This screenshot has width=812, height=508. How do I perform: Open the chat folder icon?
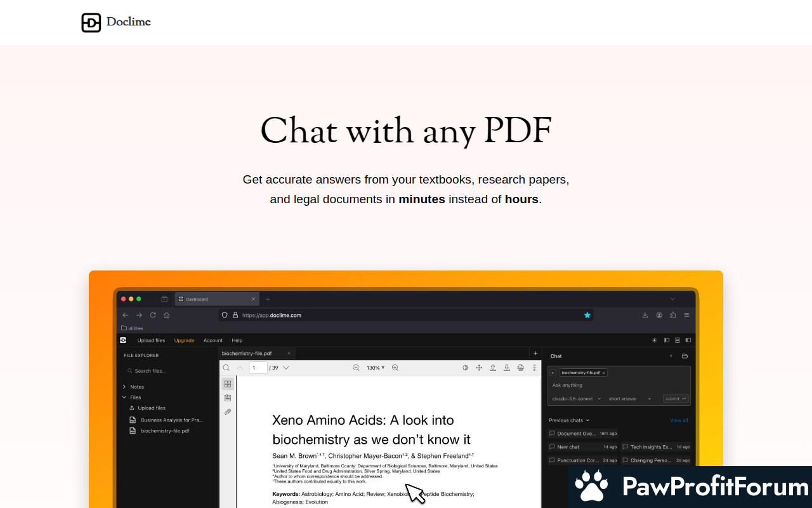point(684,356)
